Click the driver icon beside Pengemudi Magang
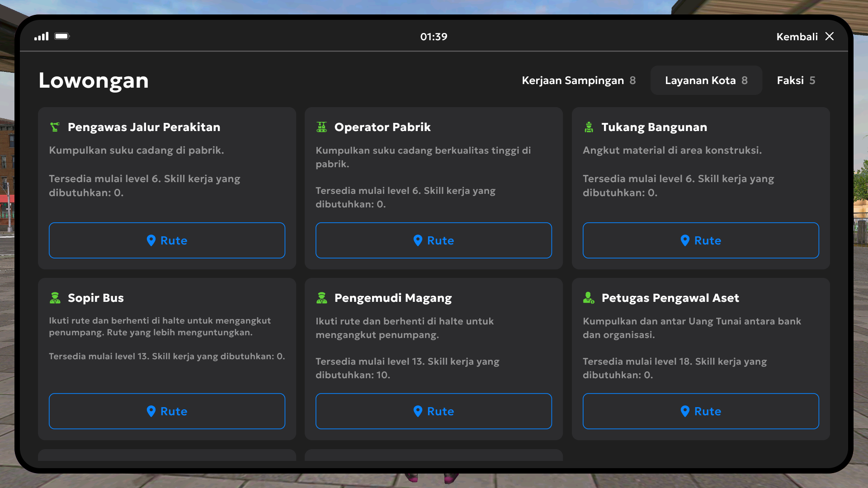868x488 pixels. (x=321, y=298)
